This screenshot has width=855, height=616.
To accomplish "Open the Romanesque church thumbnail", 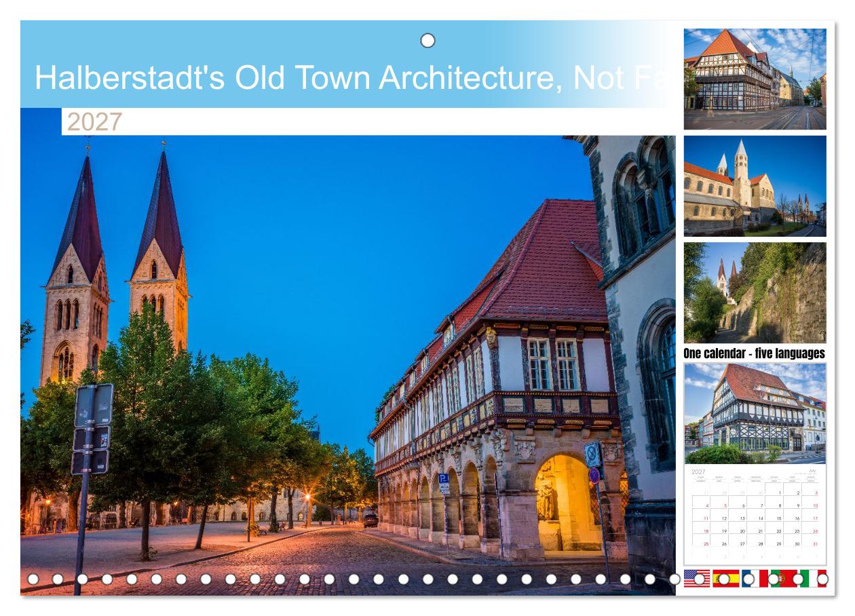I will (755, 186).
